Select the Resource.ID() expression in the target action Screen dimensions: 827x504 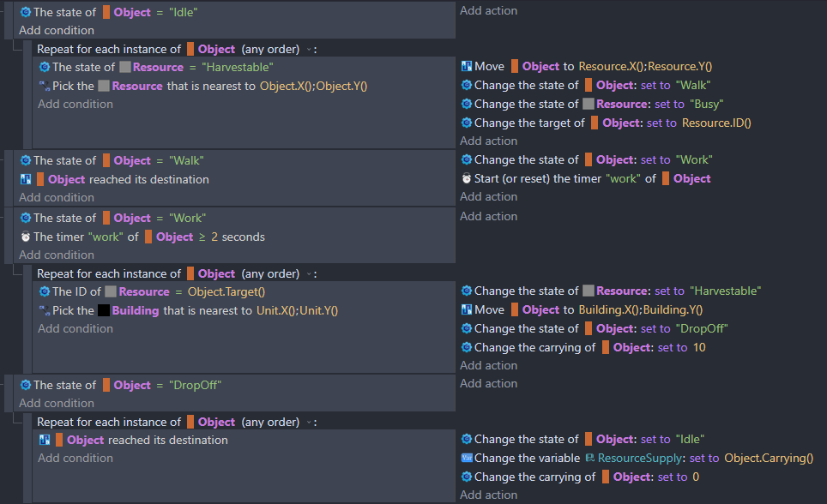pyautogui.click(x=716, y=123)
